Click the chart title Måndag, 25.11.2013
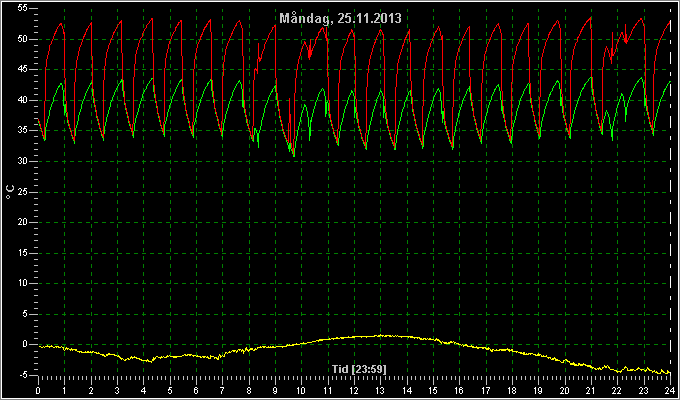The image size is (680, 400). (x=340, y=18)
